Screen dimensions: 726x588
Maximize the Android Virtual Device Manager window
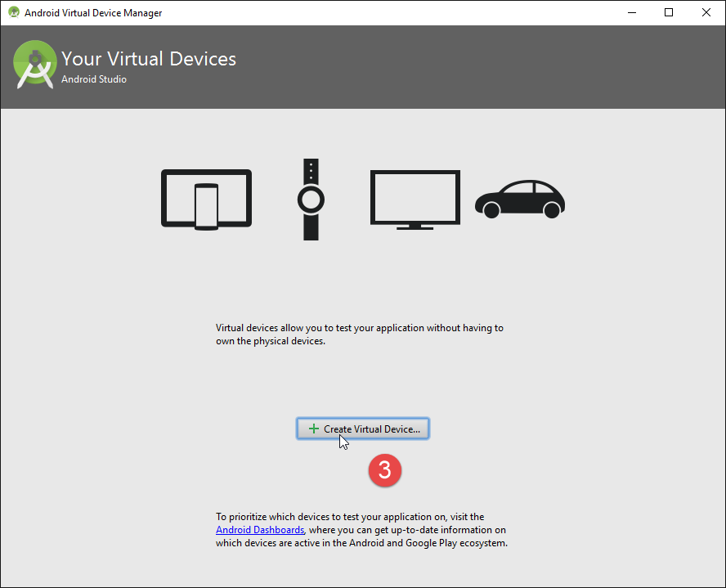669,12
